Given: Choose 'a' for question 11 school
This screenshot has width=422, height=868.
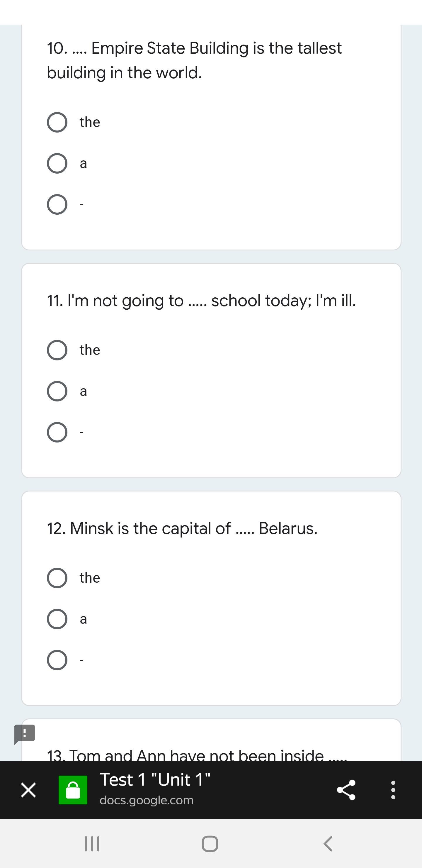Looking at the screenshot, I should pos(57,391).
